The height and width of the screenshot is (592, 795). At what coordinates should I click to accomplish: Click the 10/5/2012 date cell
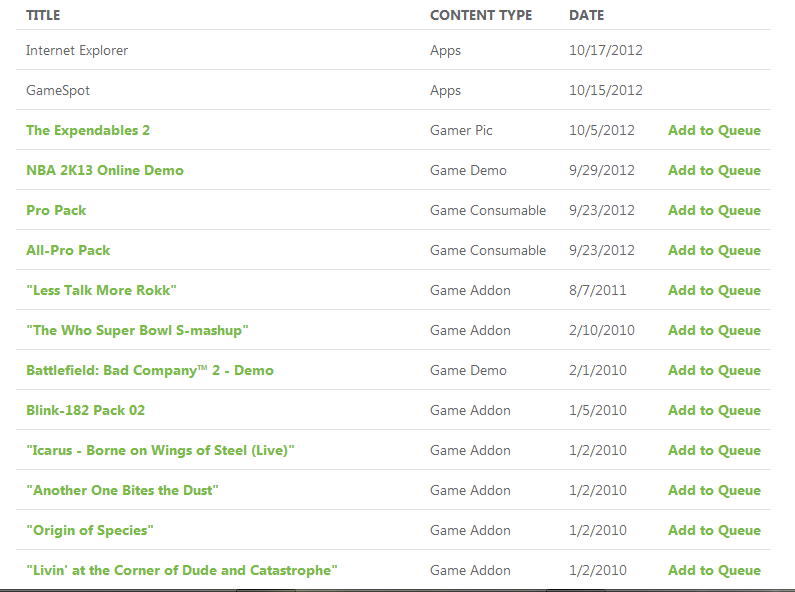click(602, 130)
